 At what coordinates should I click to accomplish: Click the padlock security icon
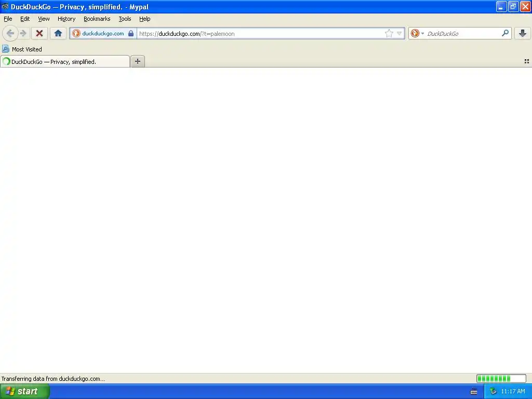[130, 33]
